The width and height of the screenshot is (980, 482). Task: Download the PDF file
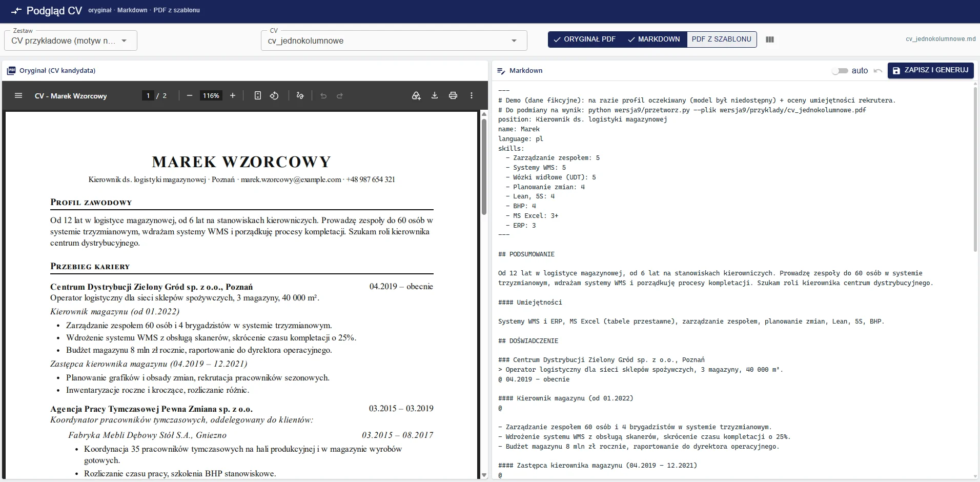point(435,96)
